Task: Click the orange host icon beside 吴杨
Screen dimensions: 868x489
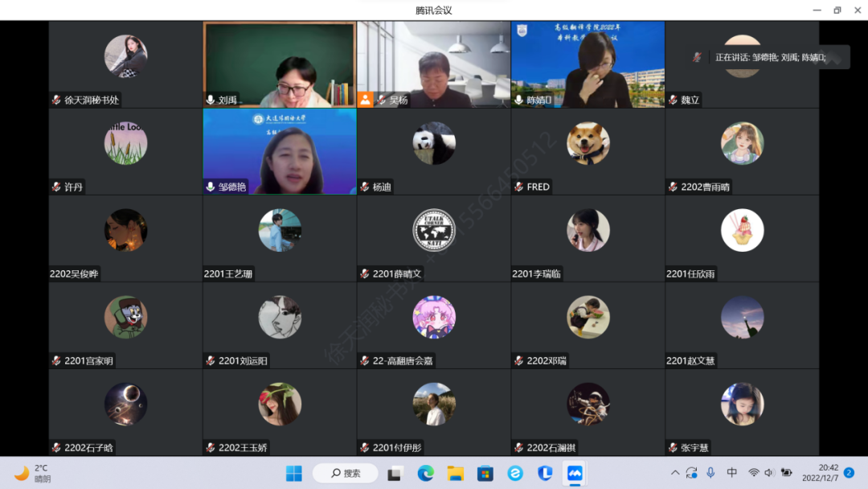Action: pyautogui.click(x=365, y=100)
